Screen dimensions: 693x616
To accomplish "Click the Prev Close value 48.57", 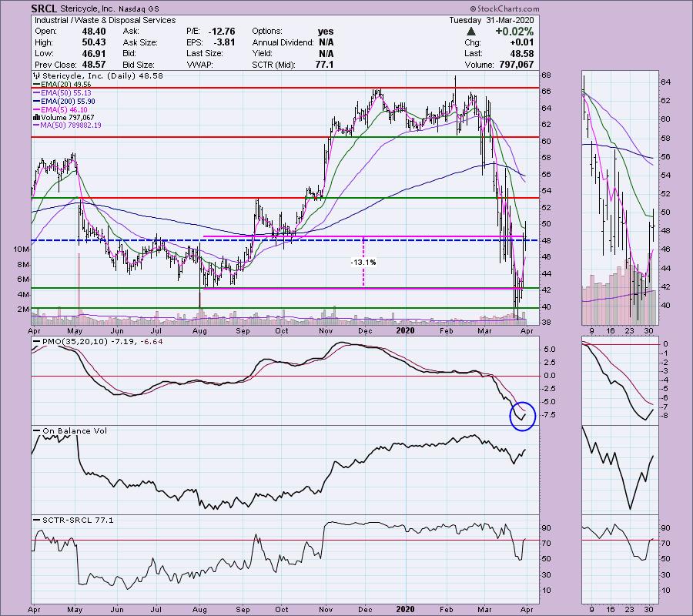I will tap(93, 65).
